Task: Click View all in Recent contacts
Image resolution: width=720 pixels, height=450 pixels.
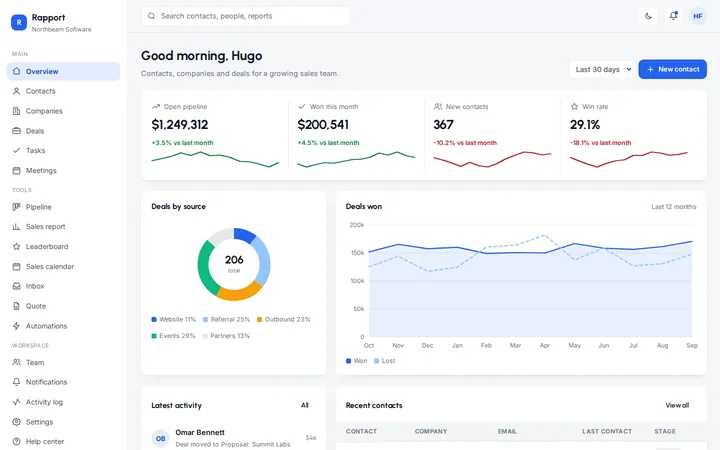Action: [x=677, y=405]
